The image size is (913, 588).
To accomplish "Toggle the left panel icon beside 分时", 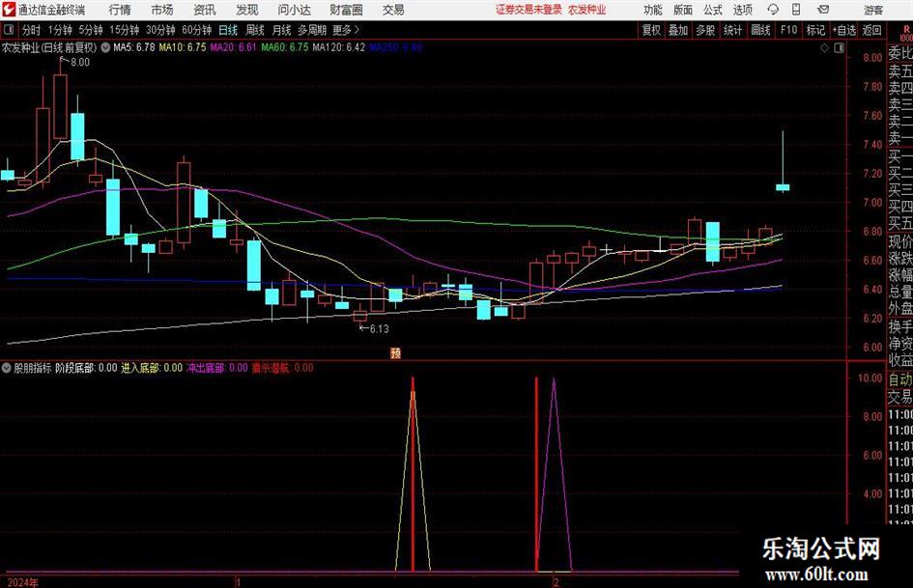I will click(x=8, y=30).
